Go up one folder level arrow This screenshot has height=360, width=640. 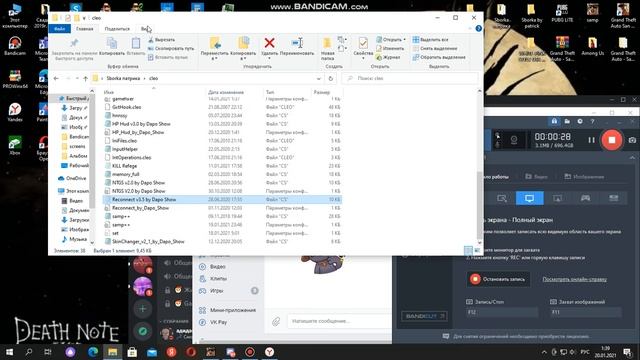click(x=85, y=78)
